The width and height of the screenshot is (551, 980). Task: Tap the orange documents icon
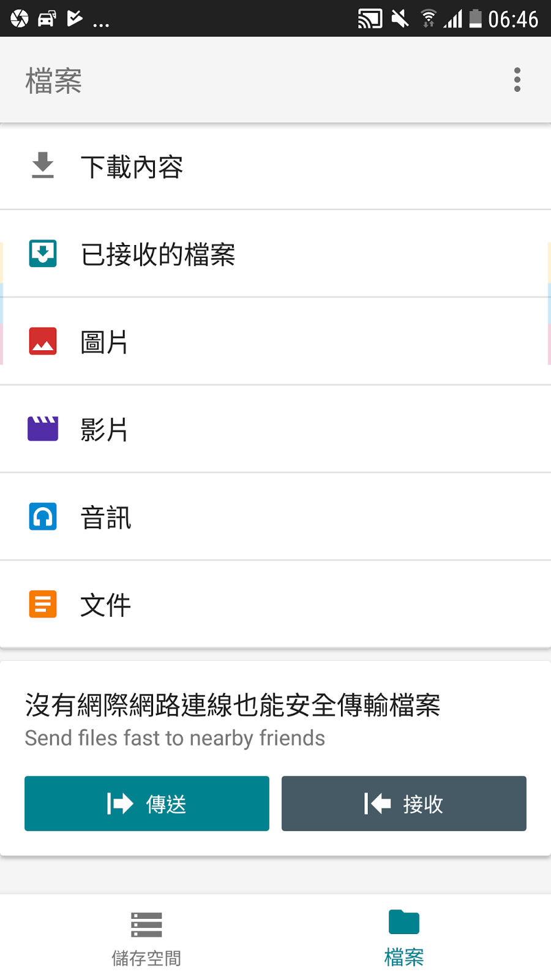[43, 604]
